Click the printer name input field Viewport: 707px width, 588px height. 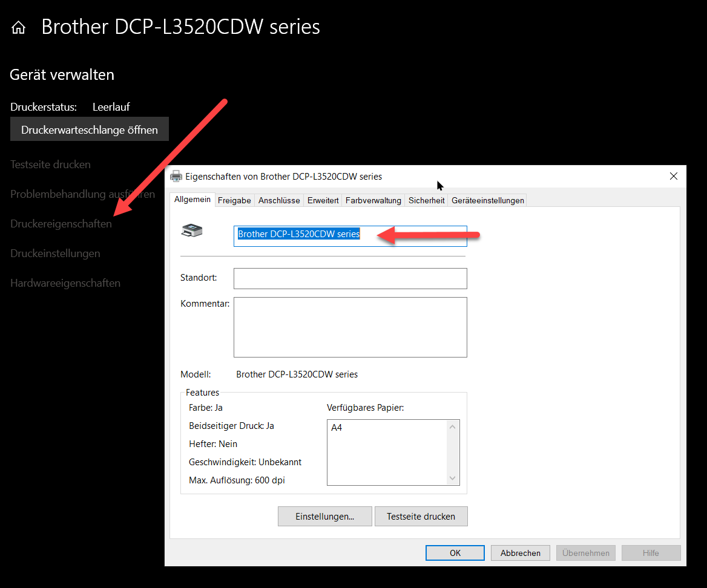350,236
